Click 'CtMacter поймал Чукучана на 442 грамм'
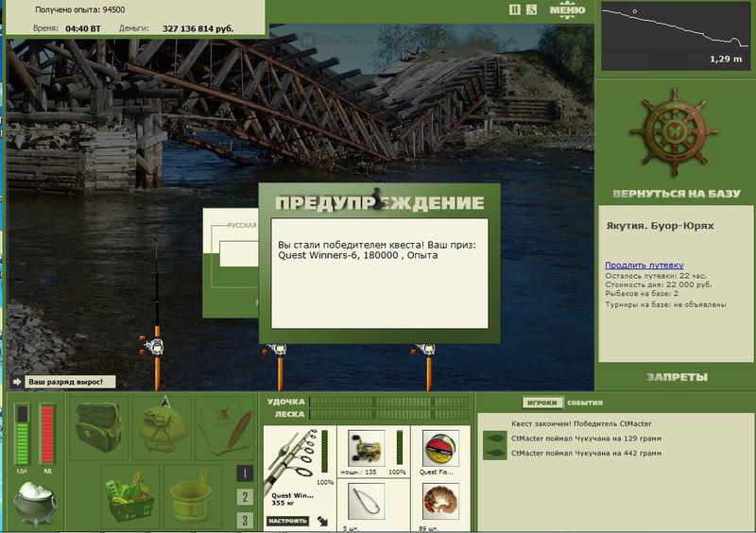 pyautogui.click(x=586, y=453)
